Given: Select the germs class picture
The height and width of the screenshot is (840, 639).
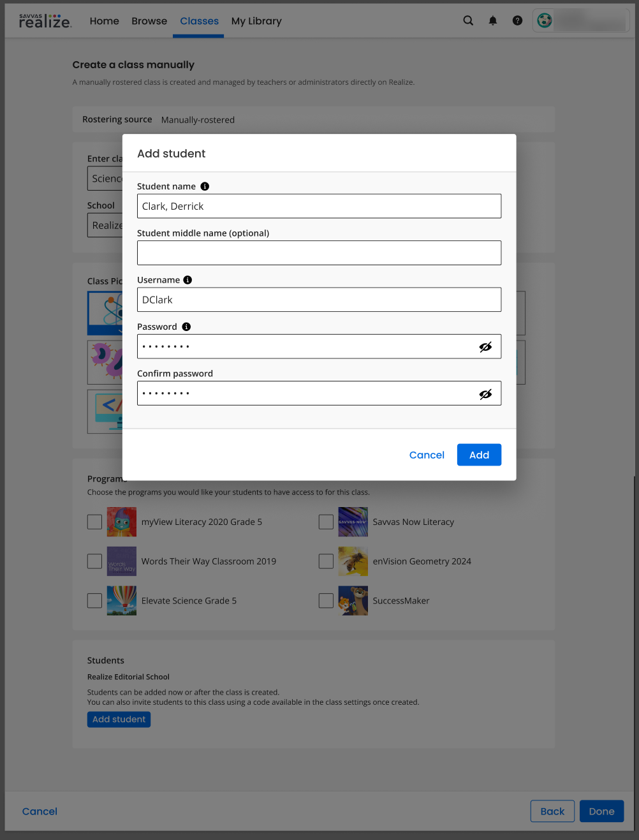Looking at the screenshot, I should pyautogui.click(x=105, y=362).
